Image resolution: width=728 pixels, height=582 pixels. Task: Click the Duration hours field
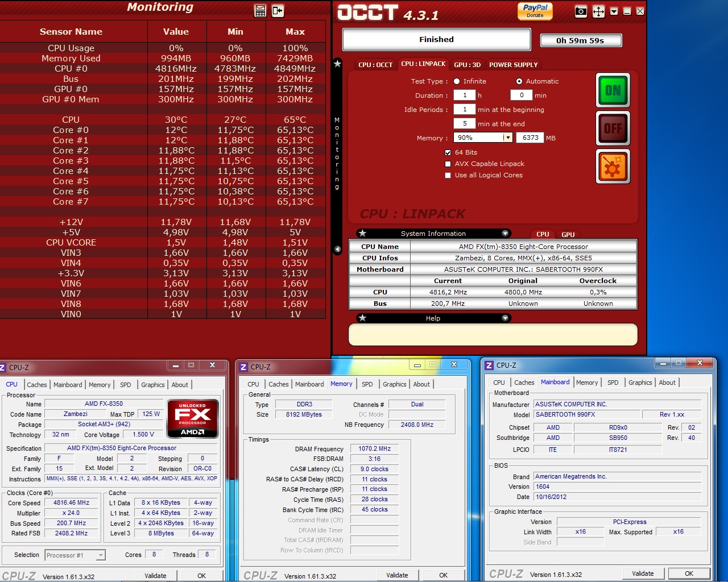pos(465,95)
